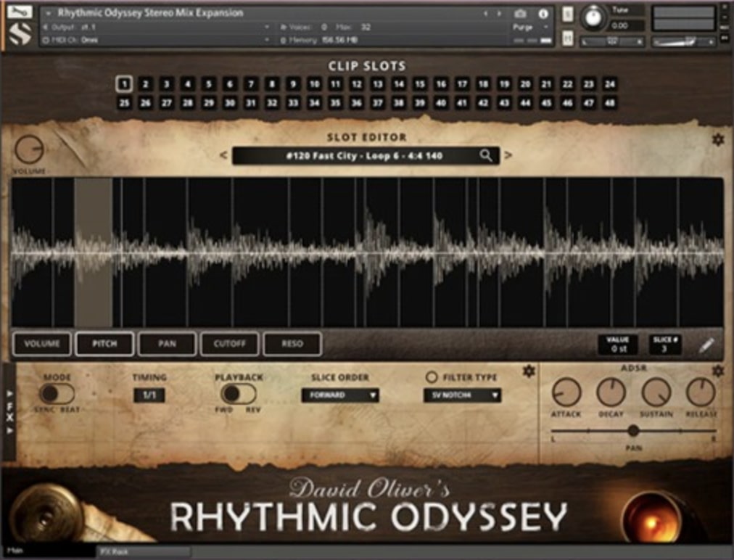Click the Tune knob in header

click(x=593, y=18)
